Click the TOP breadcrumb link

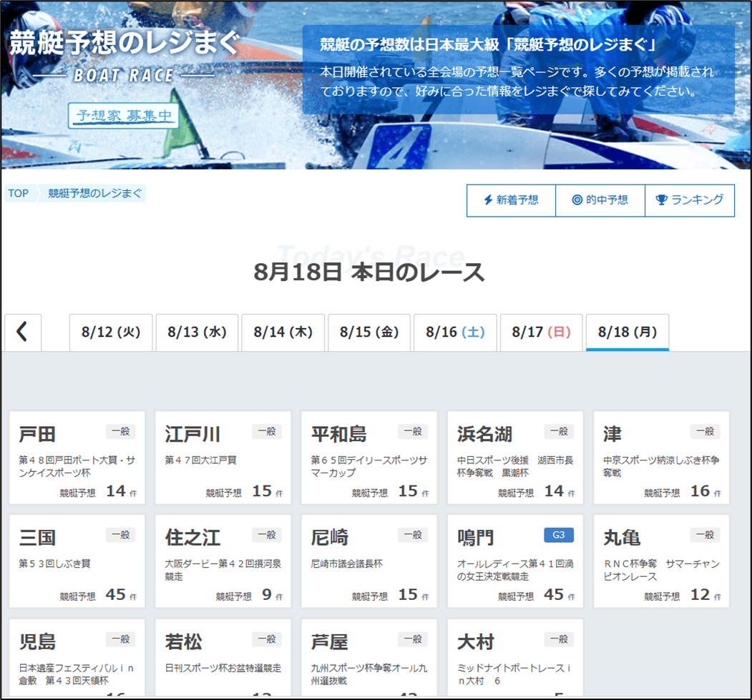[x=18, y=194]
